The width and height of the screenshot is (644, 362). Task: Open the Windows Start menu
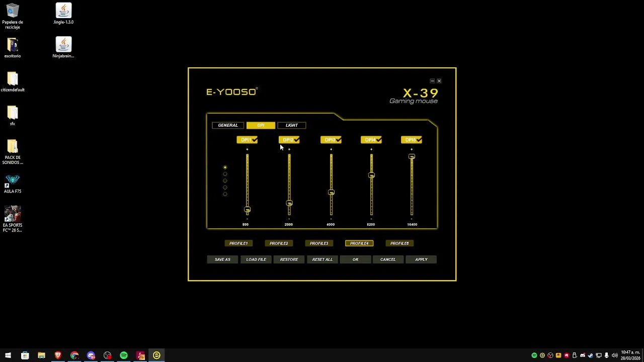tap(8, 355)
